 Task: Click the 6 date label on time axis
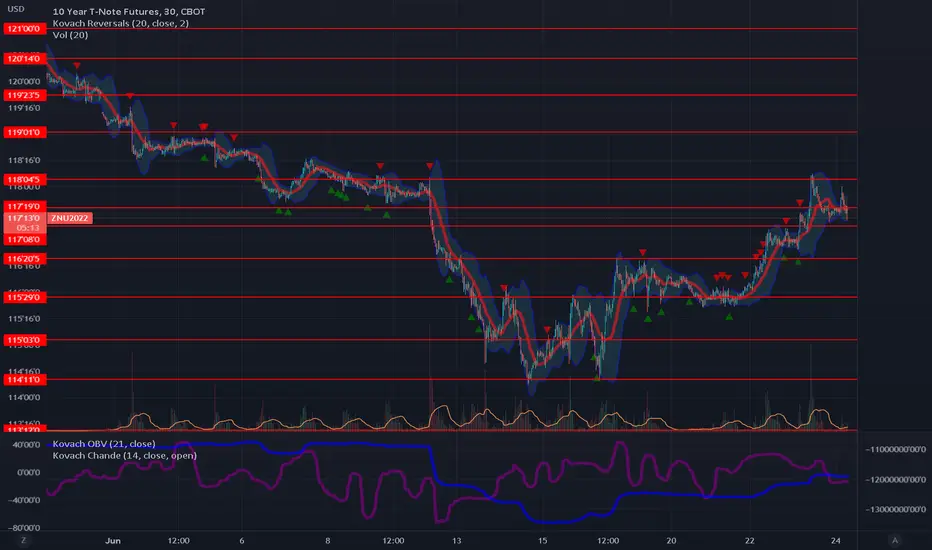pos(242,540)
